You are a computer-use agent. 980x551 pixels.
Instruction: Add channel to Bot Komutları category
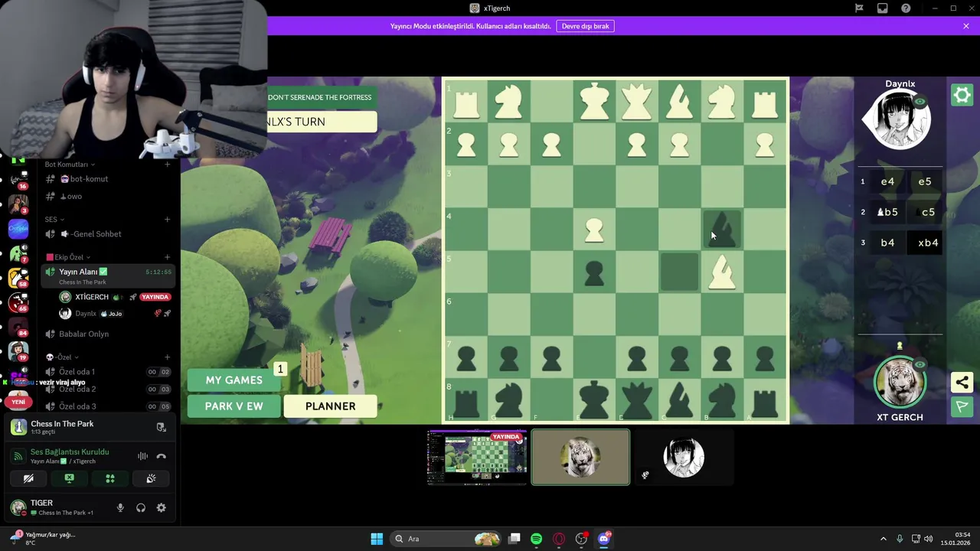[x=167, y=165]
